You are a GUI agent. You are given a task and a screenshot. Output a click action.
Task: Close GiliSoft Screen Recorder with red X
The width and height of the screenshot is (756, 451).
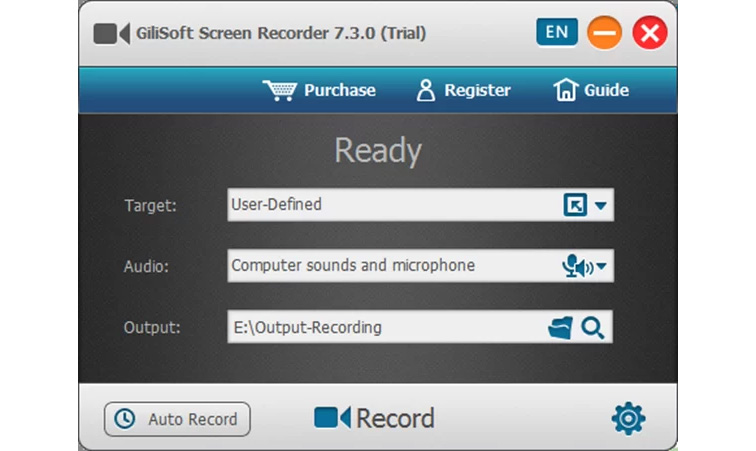pyautogui.click(x=650, y=33)
